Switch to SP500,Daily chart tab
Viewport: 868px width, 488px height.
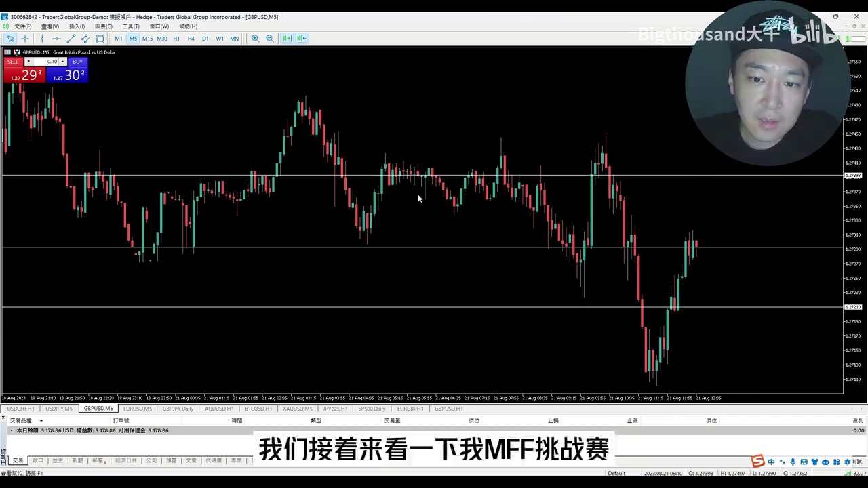372,409
